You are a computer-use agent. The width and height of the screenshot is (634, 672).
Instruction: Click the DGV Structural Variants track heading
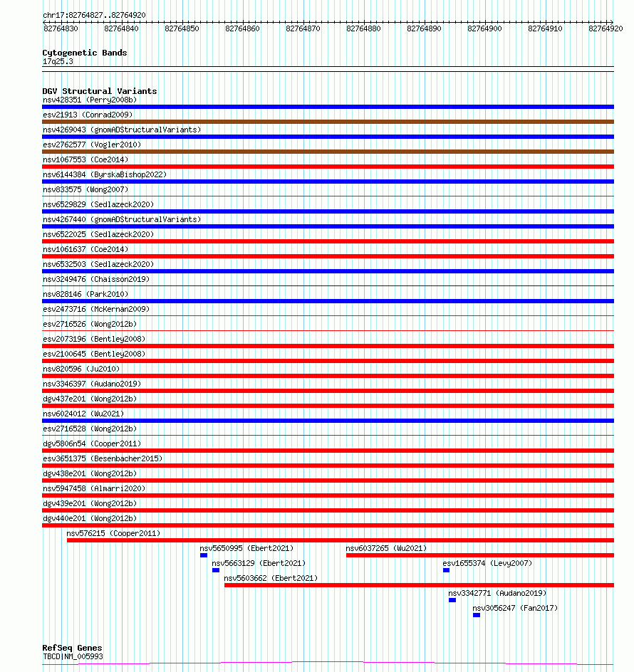coord(100,91)
